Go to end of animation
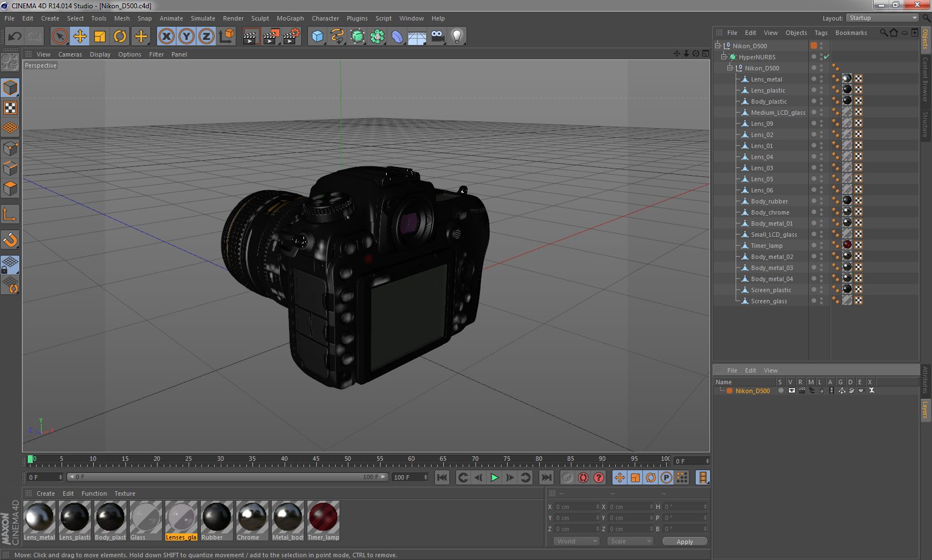Screen dimensions: 932x560 (546, 477)
